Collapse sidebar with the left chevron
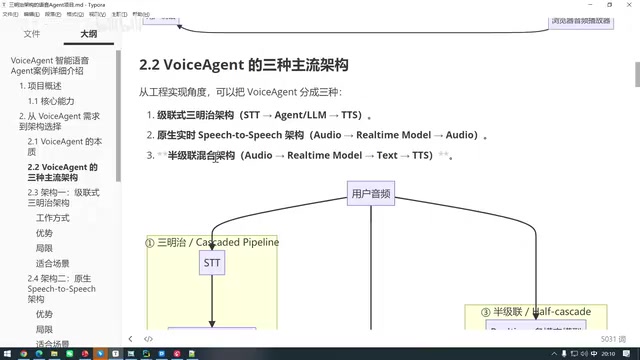This screenshot has width=640, height=360. pyautogui.click(x=130, y=339)
